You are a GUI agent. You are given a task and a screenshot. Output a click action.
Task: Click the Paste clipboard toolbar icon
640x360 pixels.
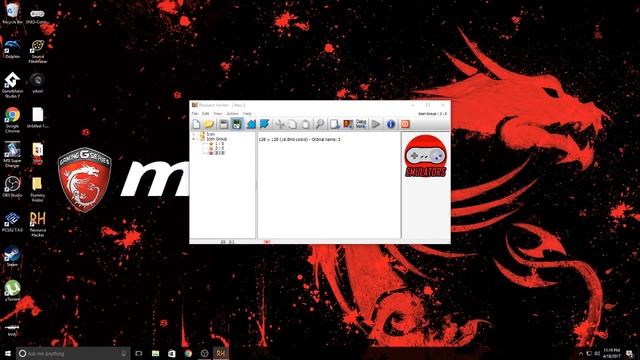[x=305, y=124]
